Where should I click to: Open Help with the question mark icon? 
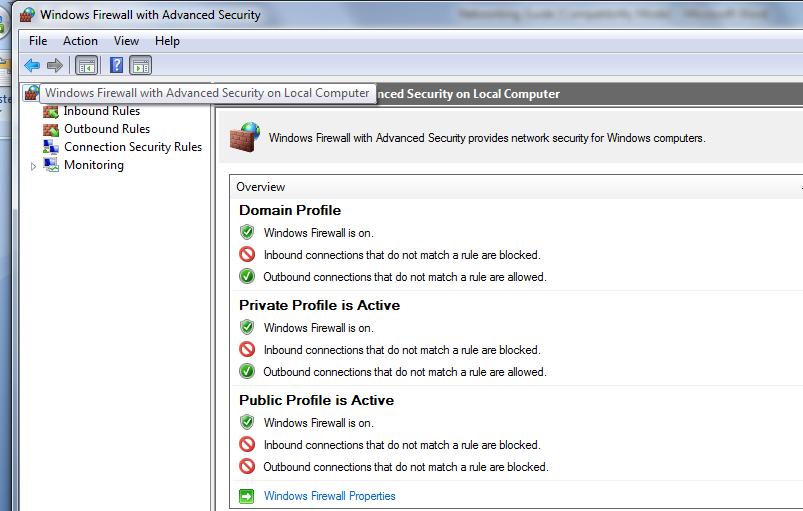[117, 65]
